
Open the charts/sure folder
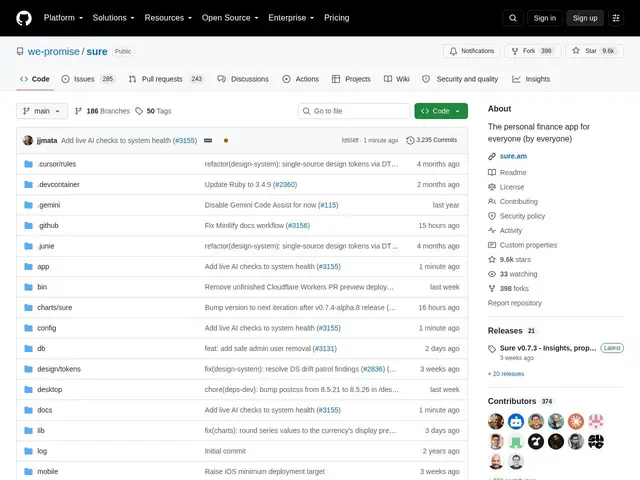click(x=55, y=307)
